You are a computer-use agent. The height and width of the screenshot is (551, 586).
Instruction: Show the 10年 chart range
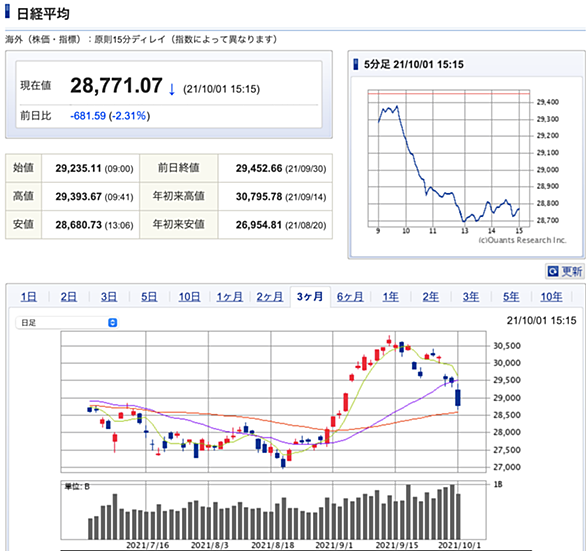551,297
